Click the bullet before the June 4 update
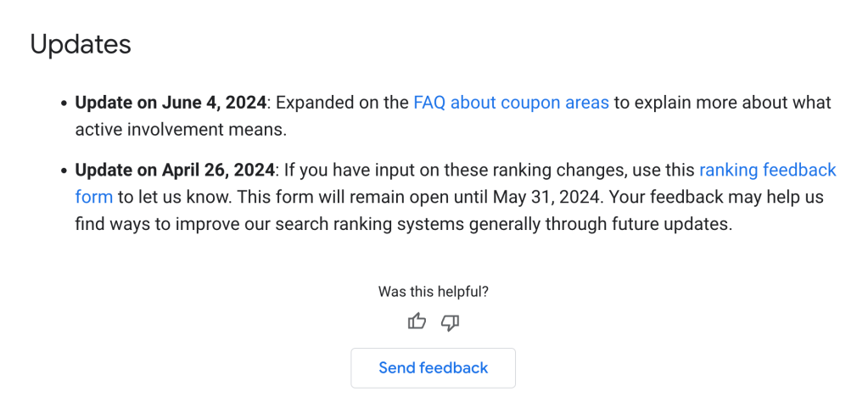868x414 pixels. (64, 103)
